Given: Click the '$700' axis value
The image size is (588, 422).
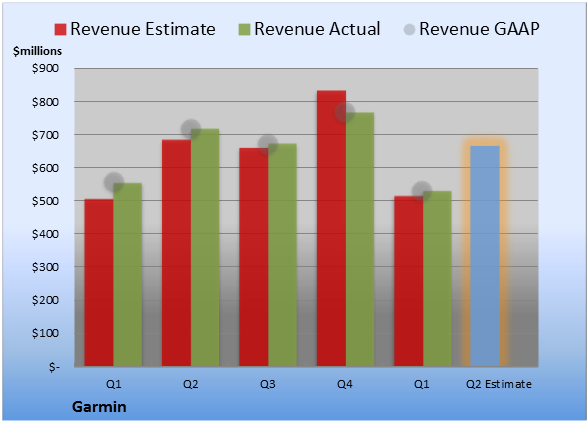Looking at the screenshot, I should [x=45, y=135].
